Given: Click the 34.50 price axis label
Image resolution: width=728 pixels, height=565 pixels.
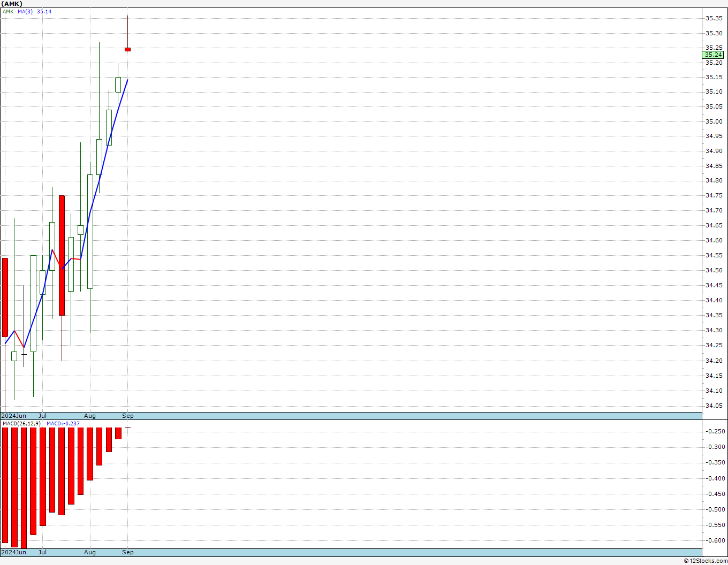Looking at the screenshot, I should pos(714,270).
